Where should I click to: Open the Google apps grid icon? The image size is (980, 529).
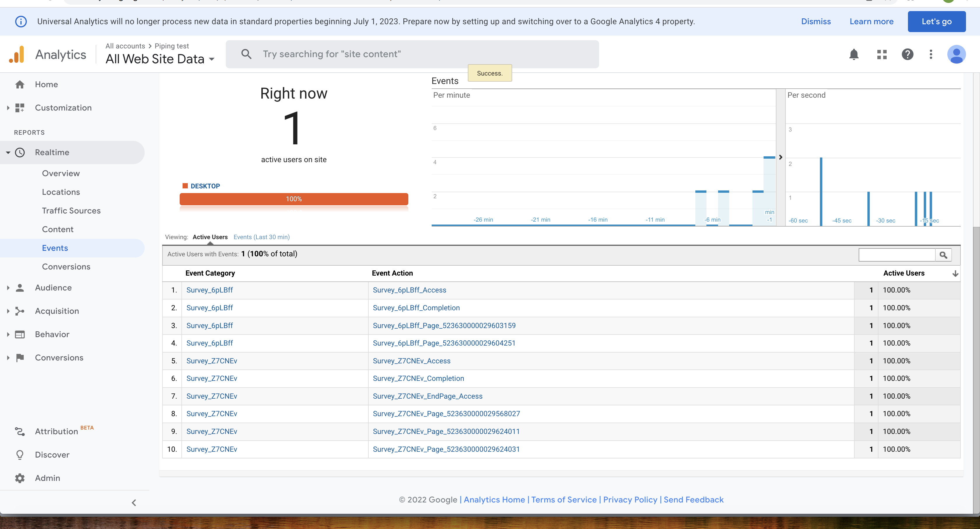click(881, 54)
